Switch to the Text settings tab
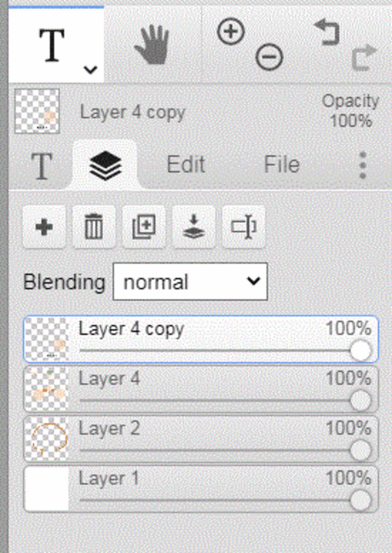The image size is (392, 553). point(41,166)
